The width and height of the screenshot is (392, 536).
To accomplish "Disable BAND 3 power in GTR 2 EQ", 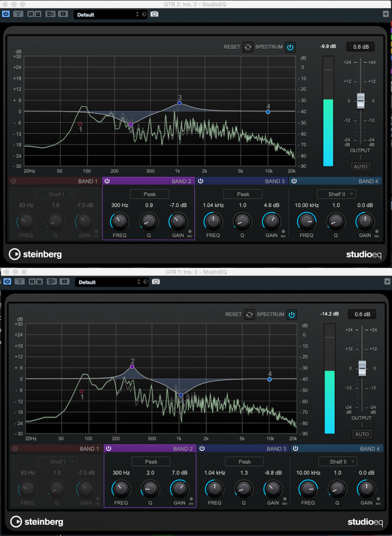I will pos(200,181).
